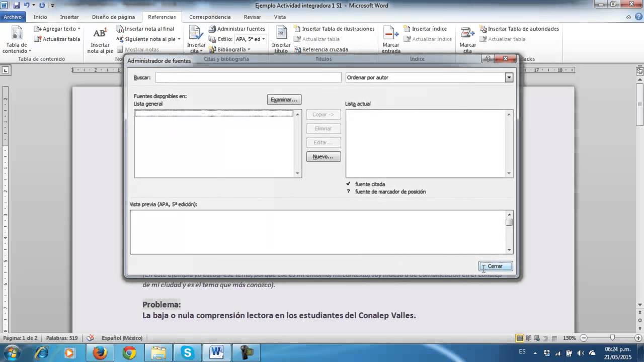The width and height of the screenshot is (644, 362).
Task: Click the Nuevo button
Action: pos(323,157)
